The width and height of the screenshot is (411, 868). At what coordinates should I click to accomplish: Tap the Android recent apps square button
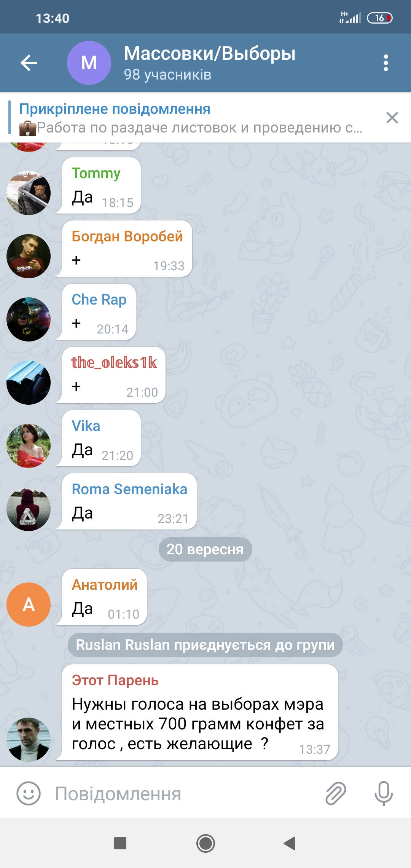click(120, 843)
